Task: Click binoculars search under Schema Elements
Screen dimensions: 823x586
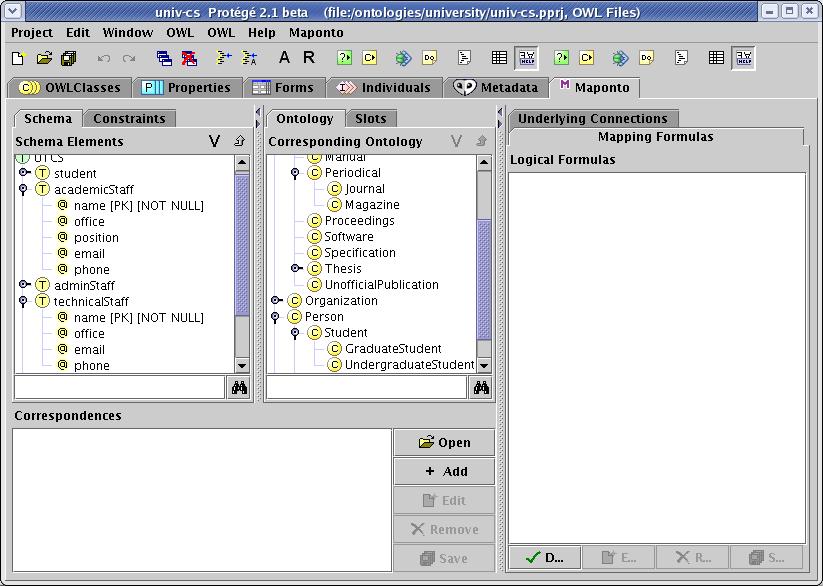Action: (239, 388)
